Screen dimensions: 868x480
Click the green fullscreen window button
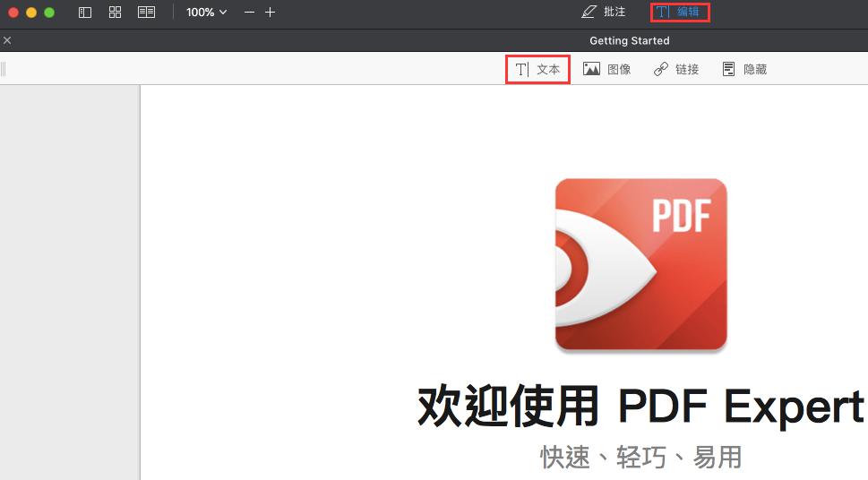[49, 13]
